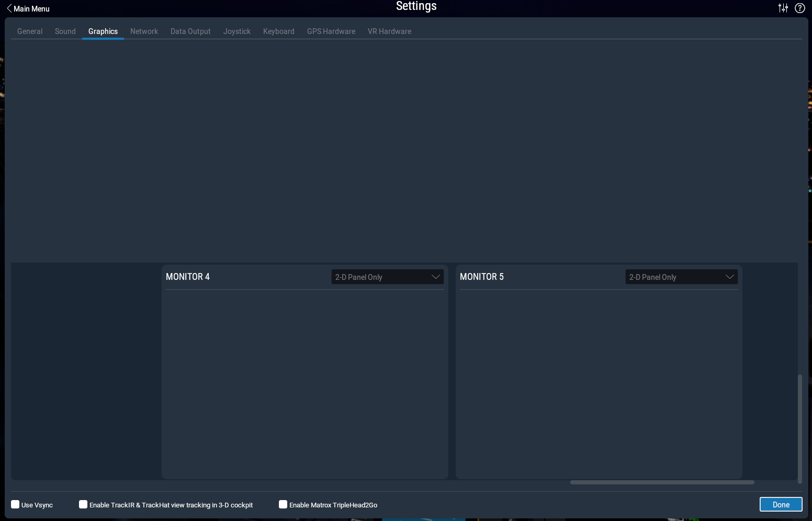Switch to the Sound tab
The width and height of the screenshot is (812, 521).
[65, 31]
